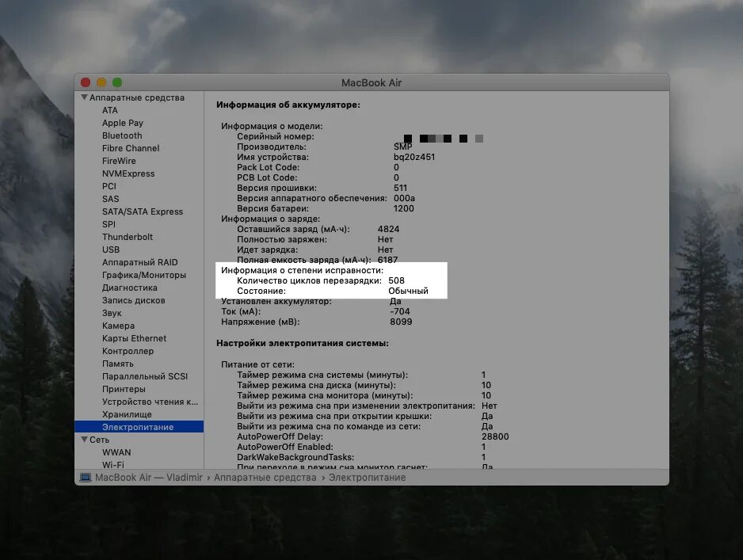Select SAS in the sidebar

tap(110, 199)
